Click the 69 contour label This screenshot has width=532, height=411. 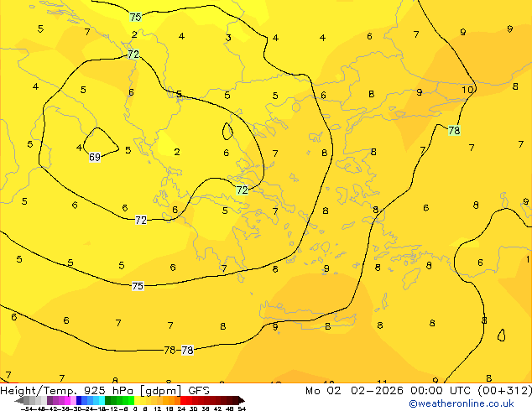(95, 157)
